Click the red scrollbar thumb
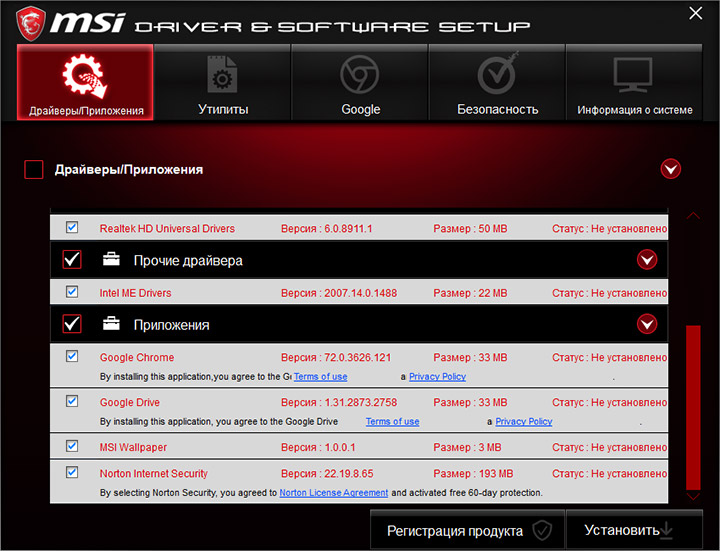This screenshot has width=720, height=551. coord(693,407)
